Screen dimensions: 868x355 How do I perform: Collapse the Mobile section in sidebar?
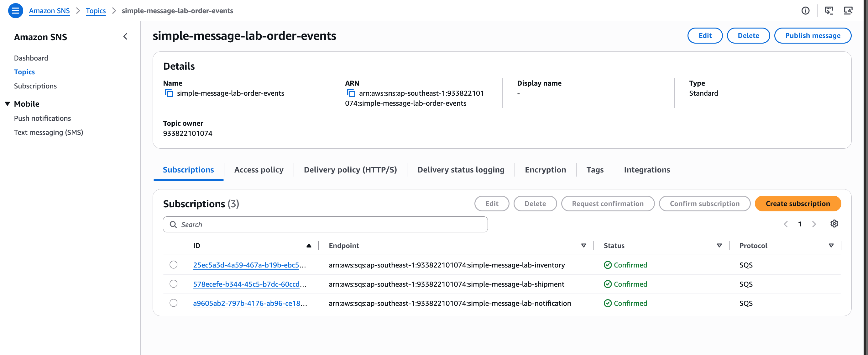pos(8,104)
